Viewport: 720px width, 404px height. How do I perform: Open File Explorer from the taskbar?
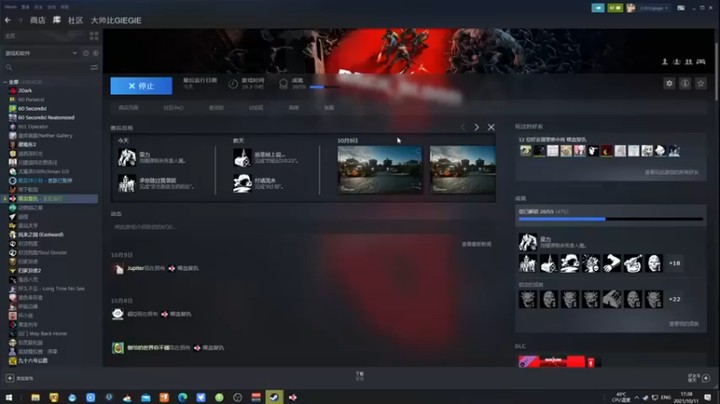pos(35,398)
